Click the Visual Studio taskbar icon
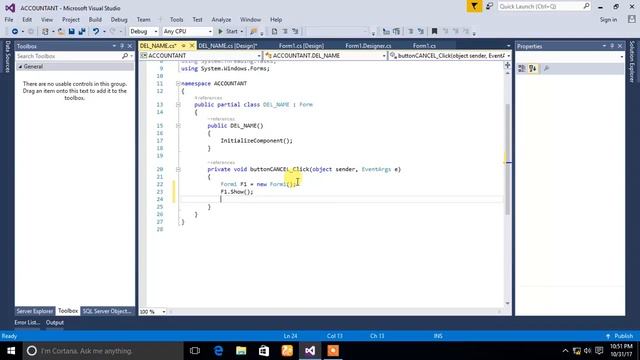The height and width of the screenshot is (360, 640). pos(310,351)
